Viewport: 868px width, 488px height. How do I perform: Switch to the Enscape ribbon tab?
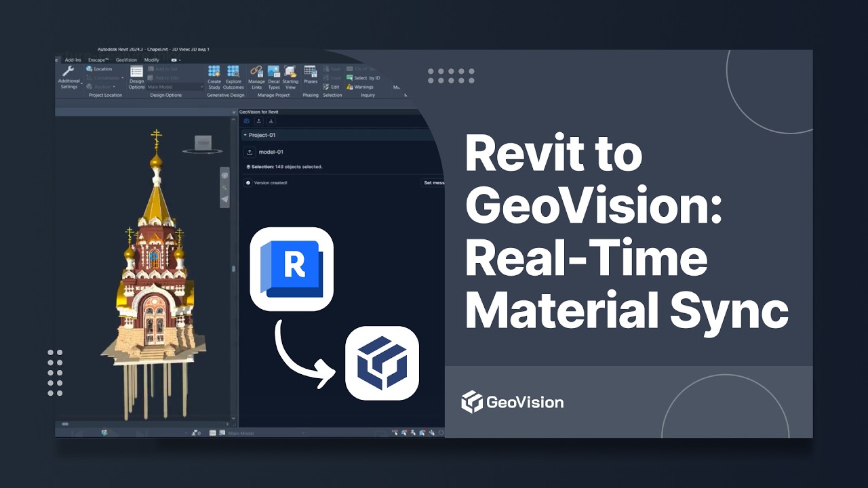pos(100,60)
